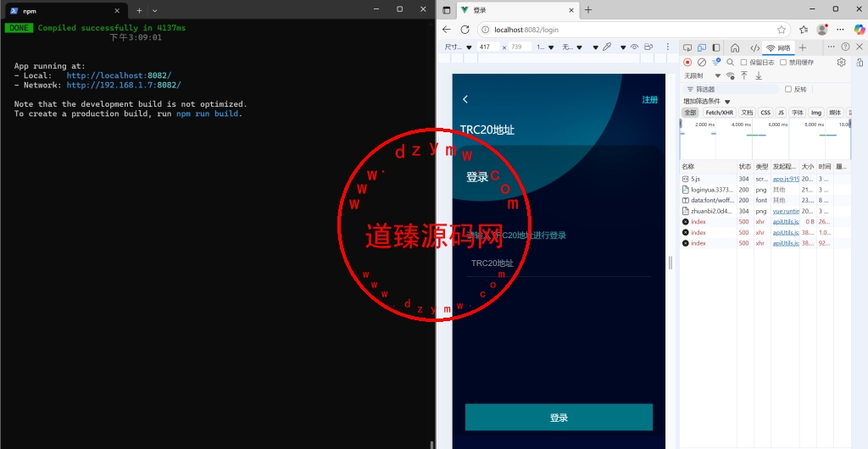Toggle DevTools sidebar panel icon

tap(715, 47)
